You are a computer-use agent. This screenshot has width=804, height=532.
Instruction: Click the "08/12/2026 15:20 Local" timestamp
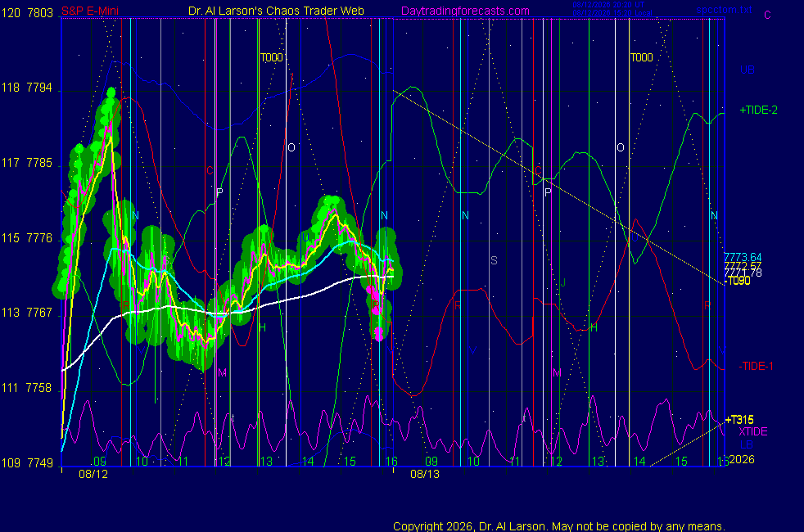[612, 13]
